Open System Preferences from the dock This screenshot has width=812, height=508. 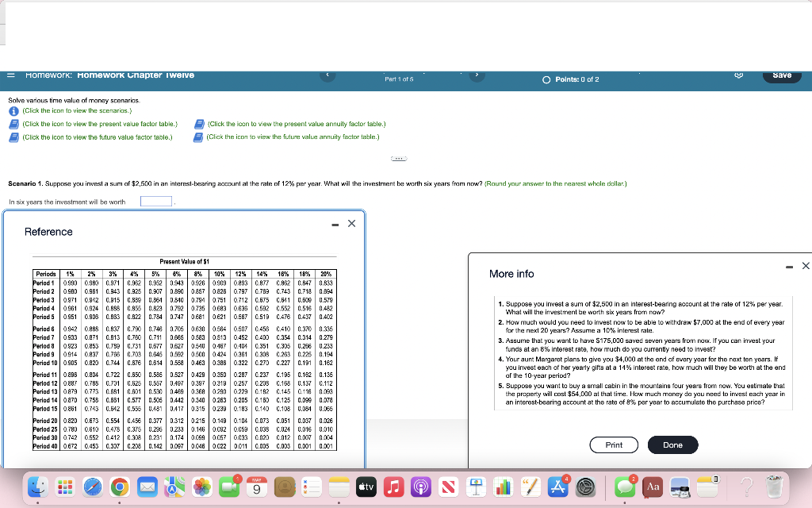pyautogui.click(x=585, y=487)
